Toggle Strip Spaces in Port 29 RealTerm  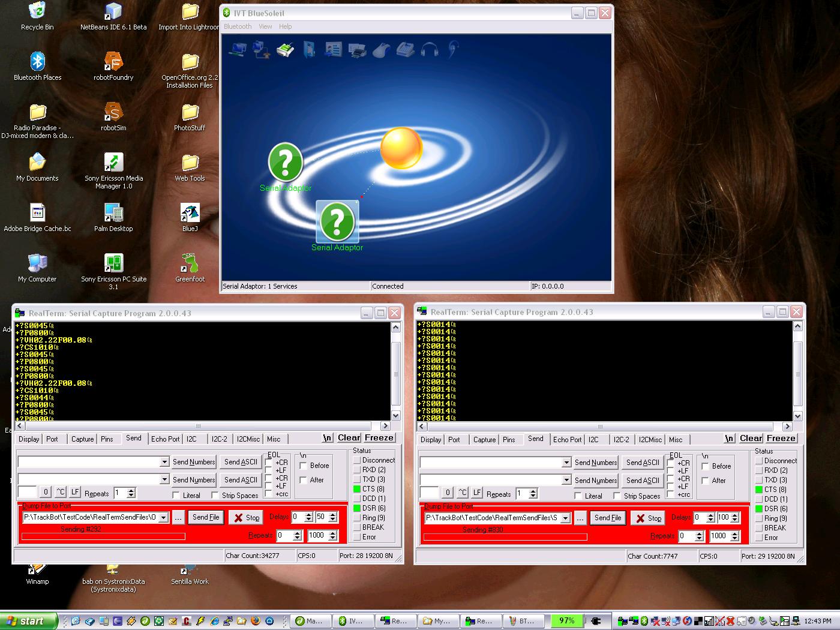coord(617,496)
